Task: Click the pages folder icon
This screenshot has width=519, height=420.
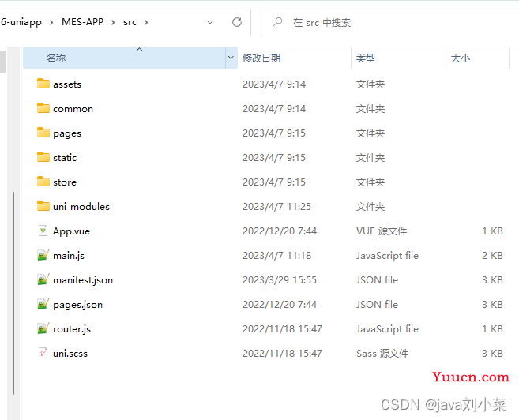Action: pos(43,133)
